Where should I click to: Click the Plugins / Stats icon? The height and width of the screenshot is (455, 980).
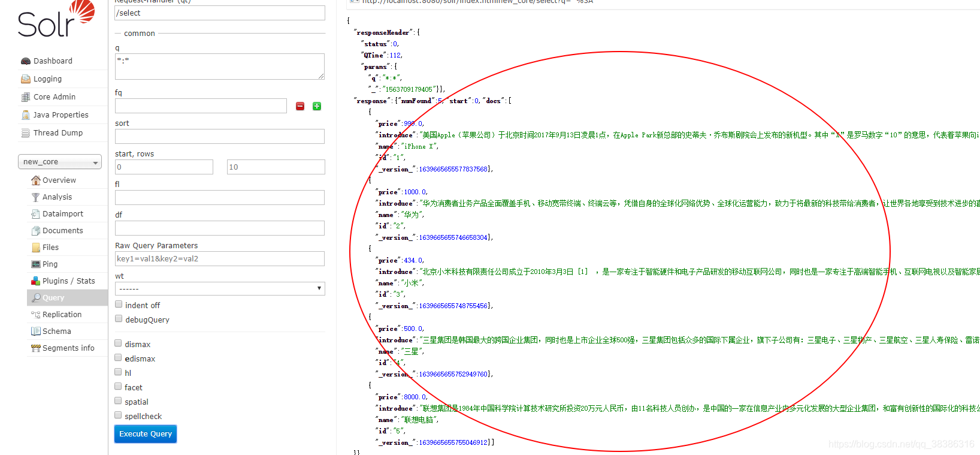click(35, 281)
